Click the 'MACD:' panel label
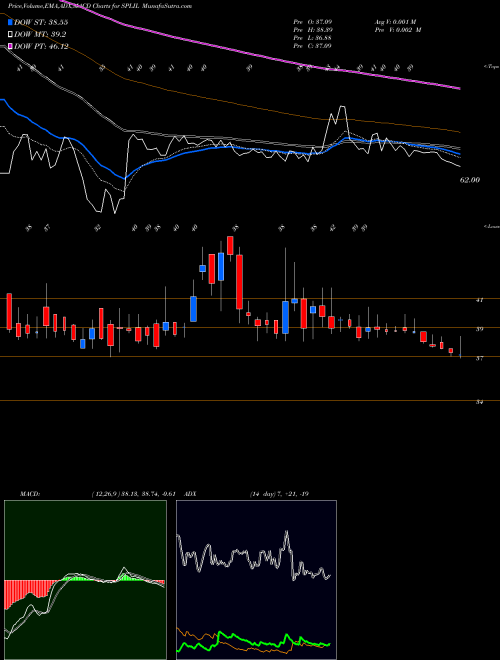Screen dimensions: 500x660 tap(29, 494)
